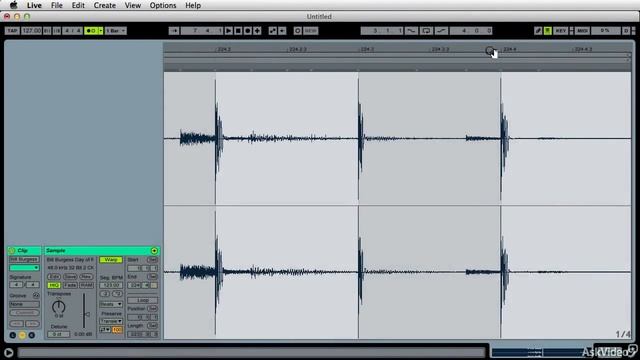Open the Options menu

pyautogui.click(x=163, y=5)
